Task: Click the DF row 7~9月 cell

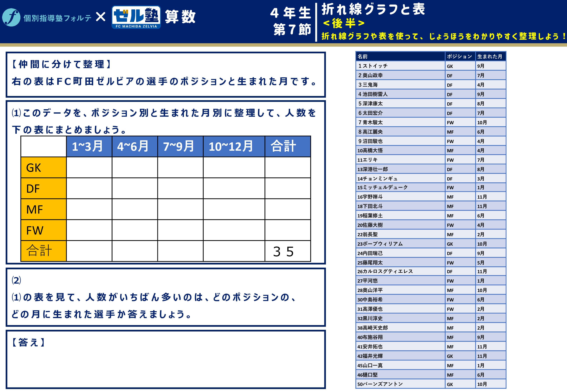Action: pos(180,188)
